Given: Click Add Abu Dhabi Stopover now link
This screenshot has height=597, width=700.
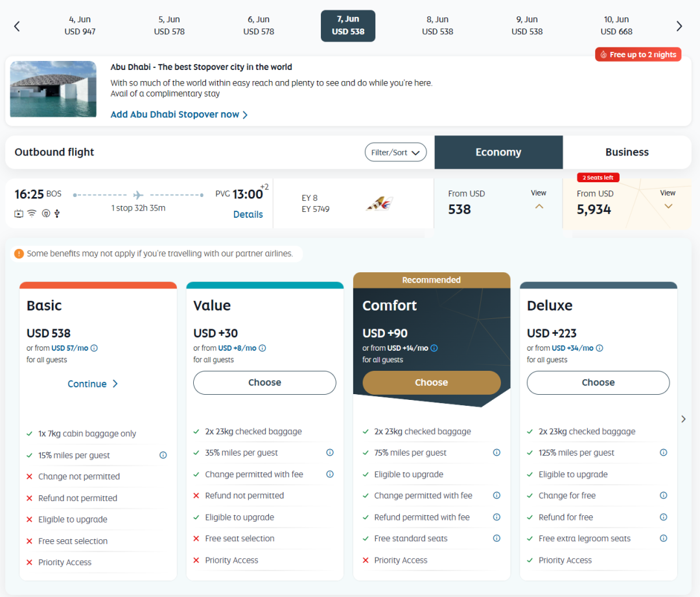Looking at the screenshot, I should click(179, 115).
